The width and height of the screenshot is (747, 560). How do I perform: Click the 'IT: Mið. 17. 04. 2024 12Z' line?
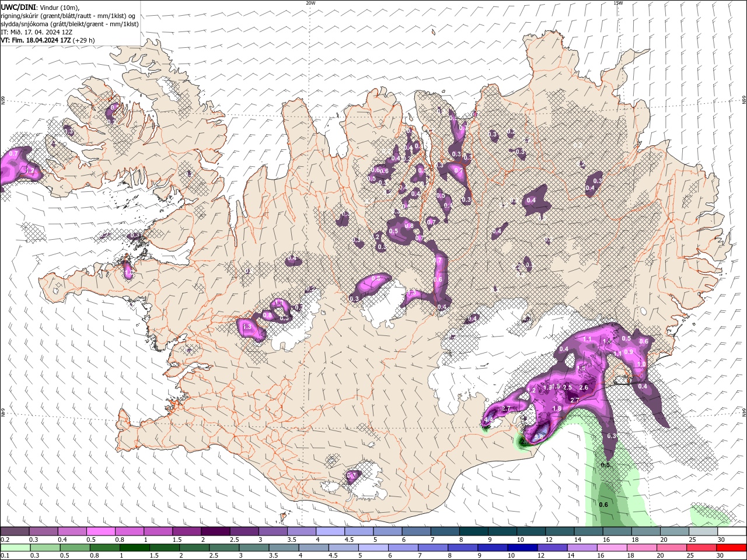coord(37,32)
